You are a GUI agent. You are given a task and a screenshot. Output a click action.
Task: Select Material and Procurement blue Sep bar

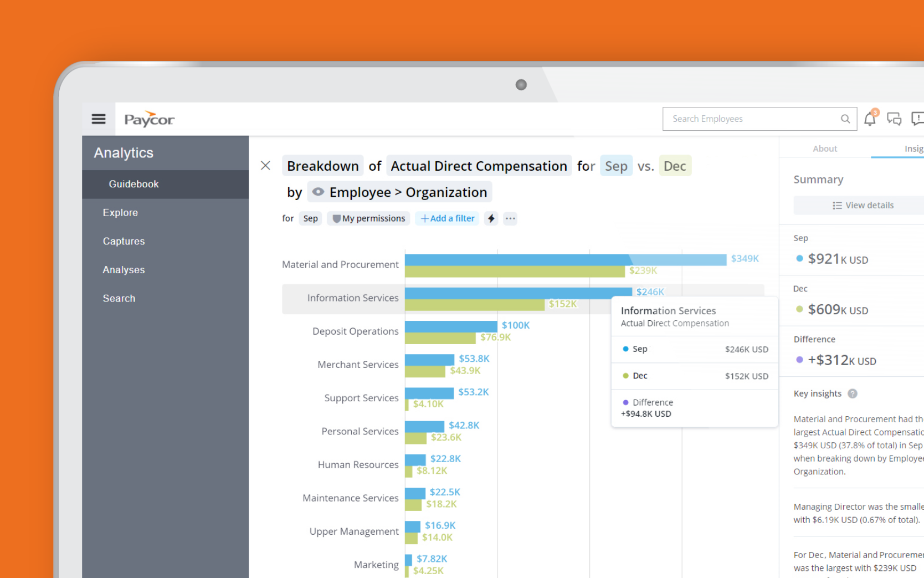tap(566, 259)
